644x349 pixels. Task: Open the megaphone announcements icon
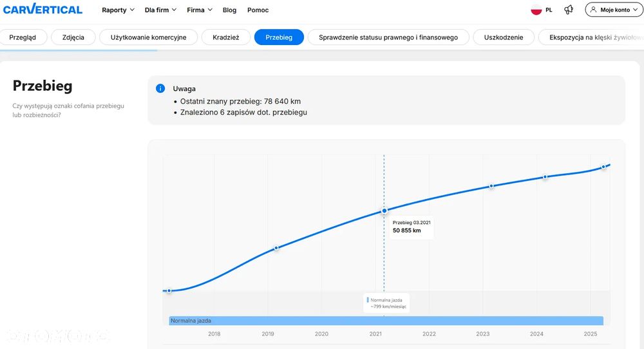coord(569,10)
